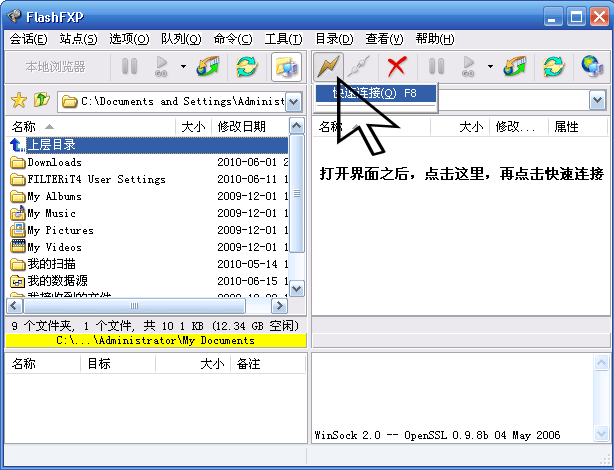The image size is (614, 470).
Task: Click the local list scroll-up arrow
Action: pyautogui.click(x=296, y=126)
